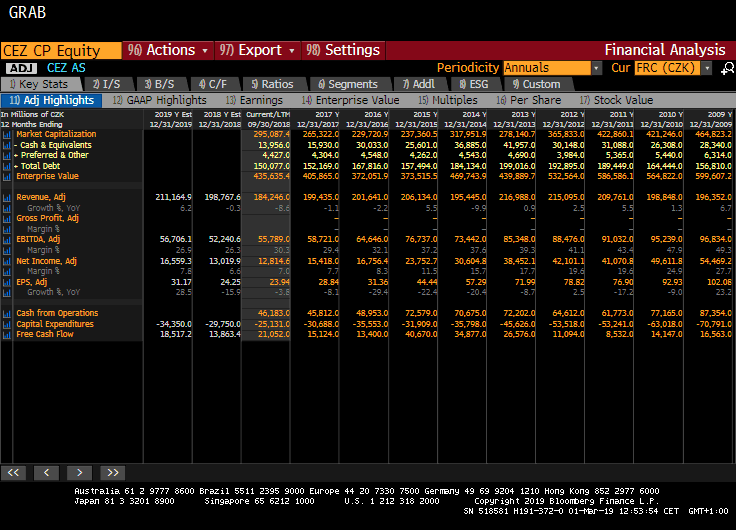Go to previous page with left arrow
736x530 pixels.
coord(46,473)
